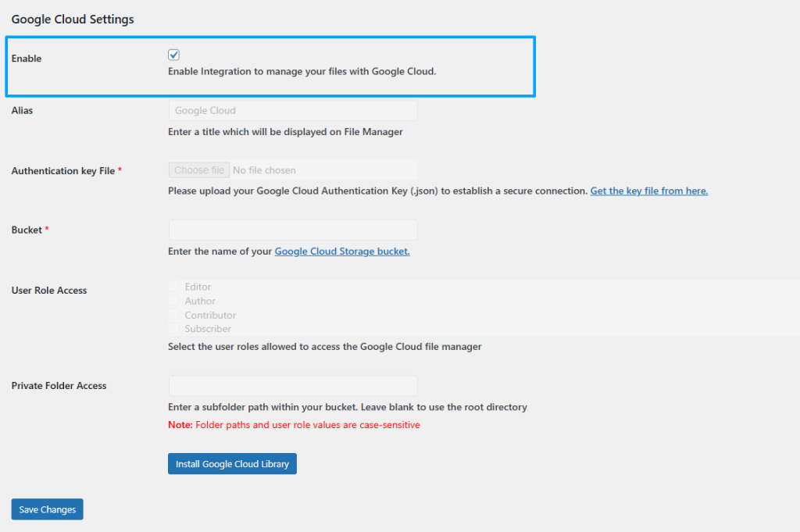
Task: Click inside the Bucket name field
Action: 293,230
